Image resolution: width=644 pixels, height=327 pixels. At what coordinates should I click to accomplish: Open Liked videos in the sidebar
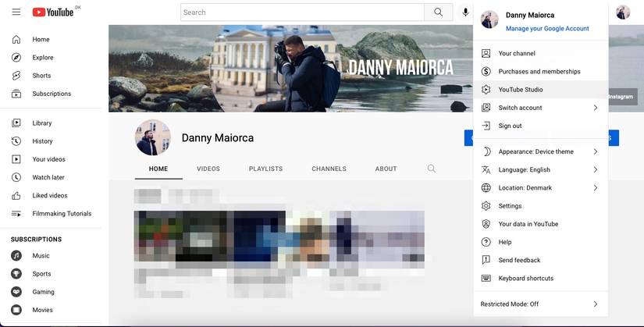[51, 195]
